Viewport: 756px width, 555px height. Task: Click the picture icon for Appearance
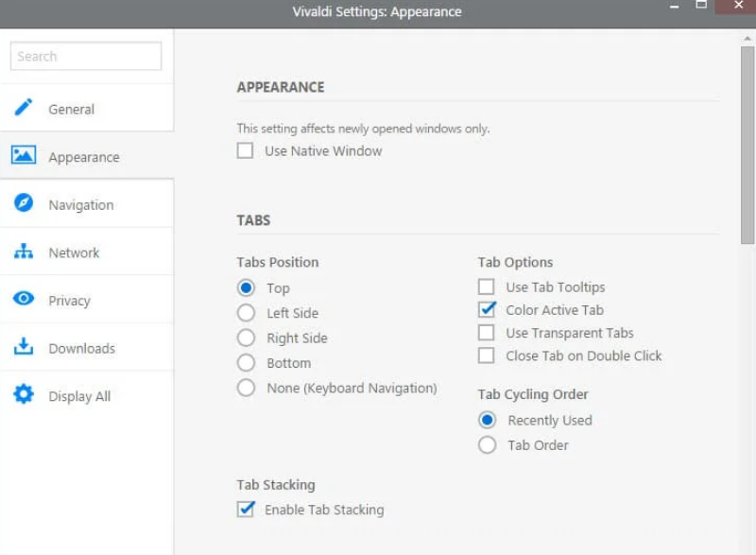[23, 155]
